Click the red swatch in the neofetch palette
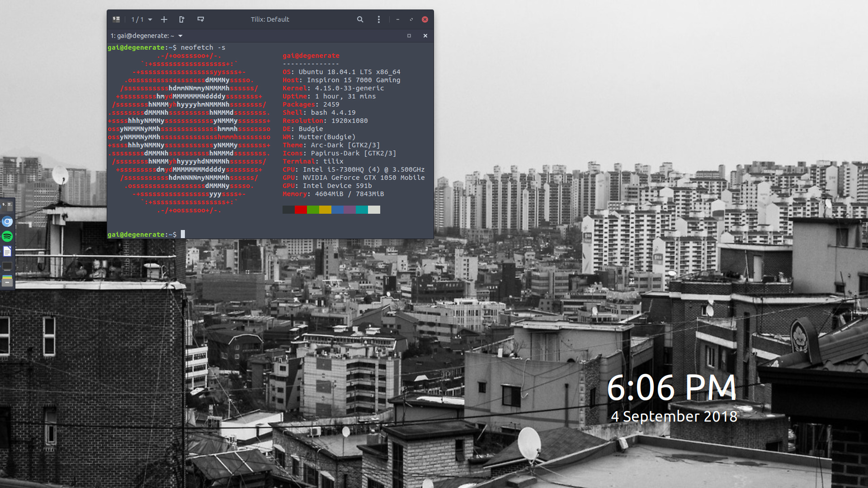 point(301,210)
